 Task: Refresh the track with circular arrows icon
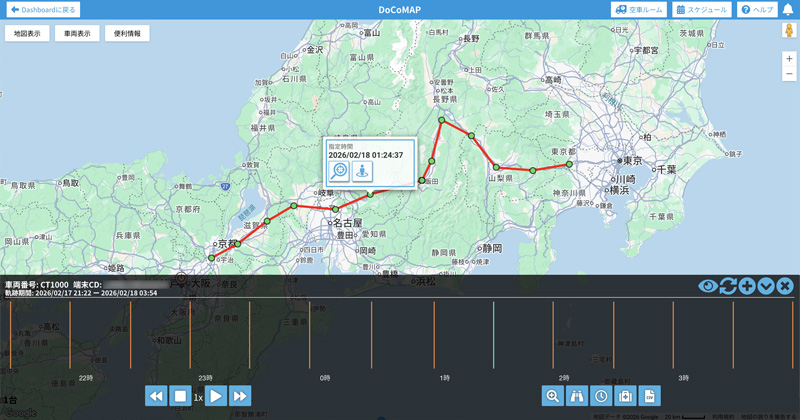point(727,286)
